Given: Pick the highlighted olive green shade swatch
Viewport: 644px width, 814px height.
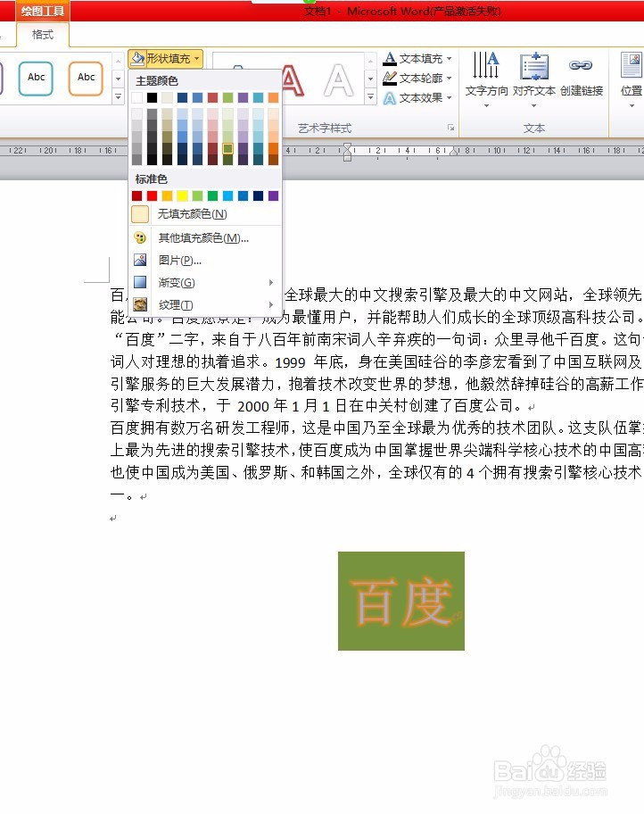Looking at the screenshot, I should point(227,148).
